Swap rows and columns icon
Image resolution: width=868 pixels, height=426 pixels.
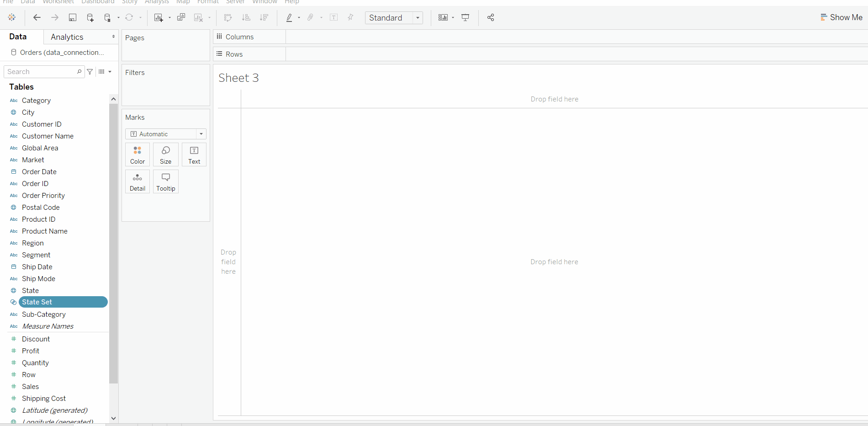(228, 17)
